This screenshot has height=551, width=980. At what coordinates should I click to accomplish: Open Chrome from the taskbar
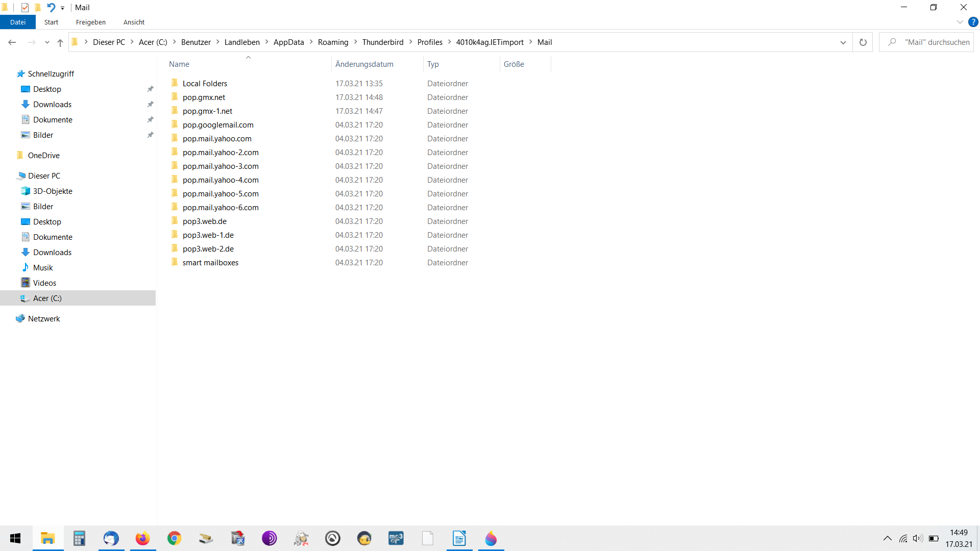174,538
